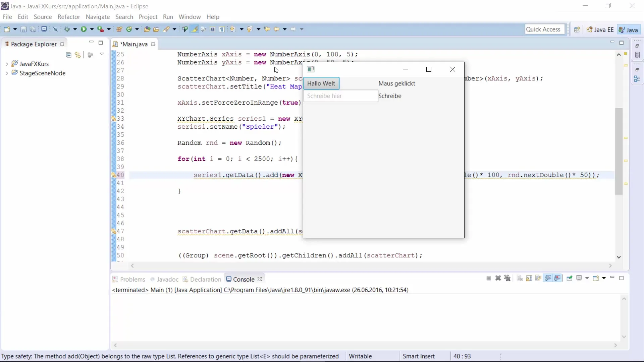644x362 pixels.
Task: Minimize the Package Explorer view
Action: point(91,42)
